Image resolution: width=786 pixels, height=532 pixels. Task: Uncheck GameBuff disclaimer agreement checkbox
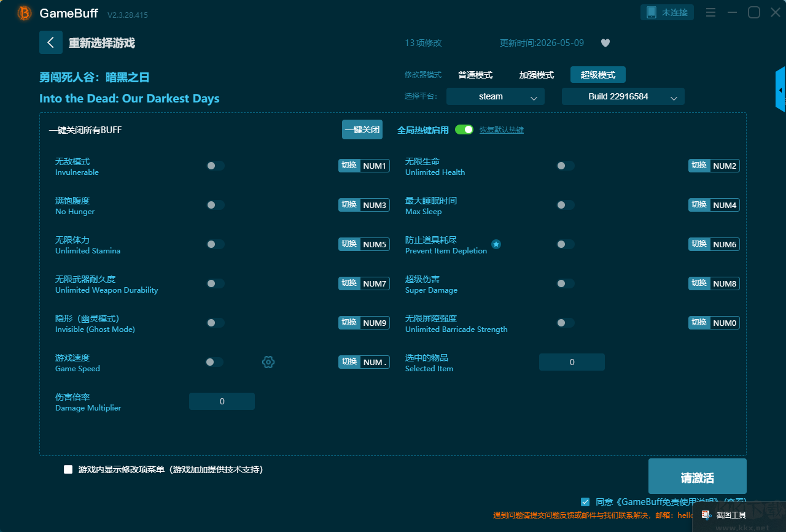585,501
